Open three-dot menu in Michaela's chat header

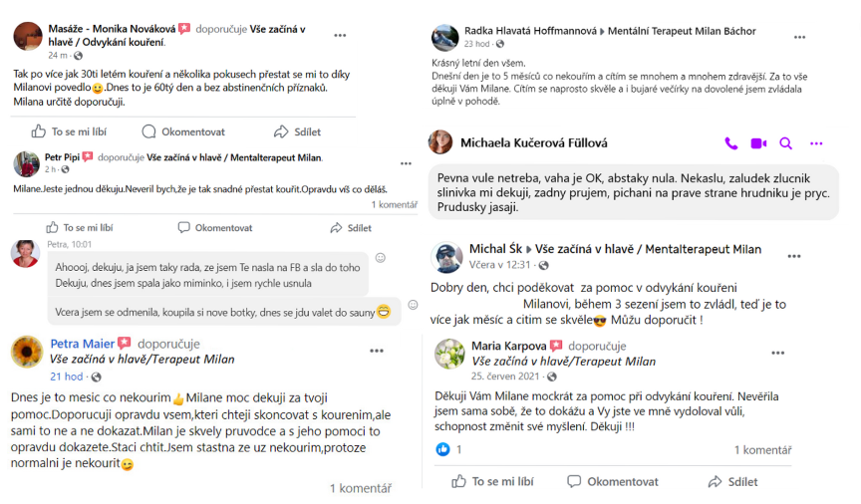click(x=816, y=143)
